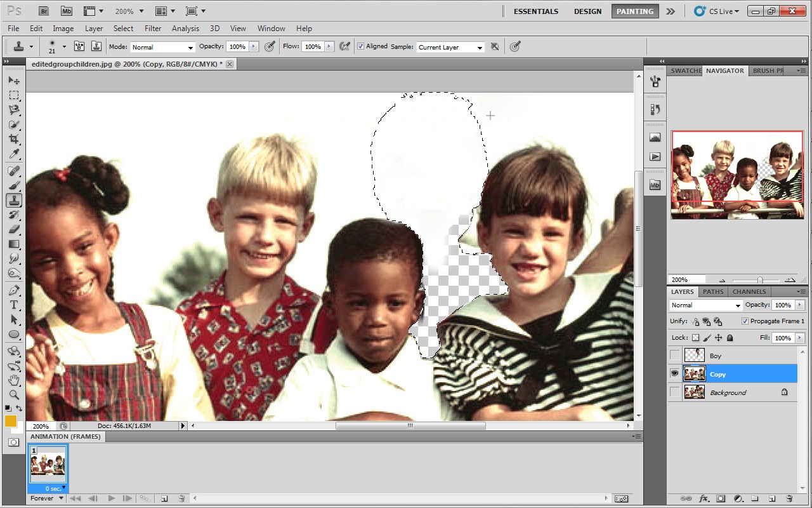This screenshot has height=508, width=812.
Task: Toggle Quick Mask mode
Action: [13, 442]
